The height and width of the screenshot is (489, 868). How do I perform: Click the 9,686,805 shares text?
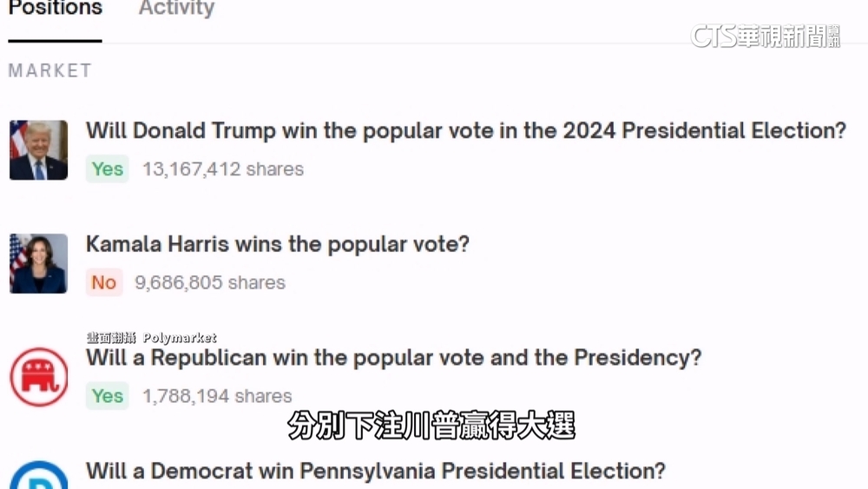coord(210,282)
